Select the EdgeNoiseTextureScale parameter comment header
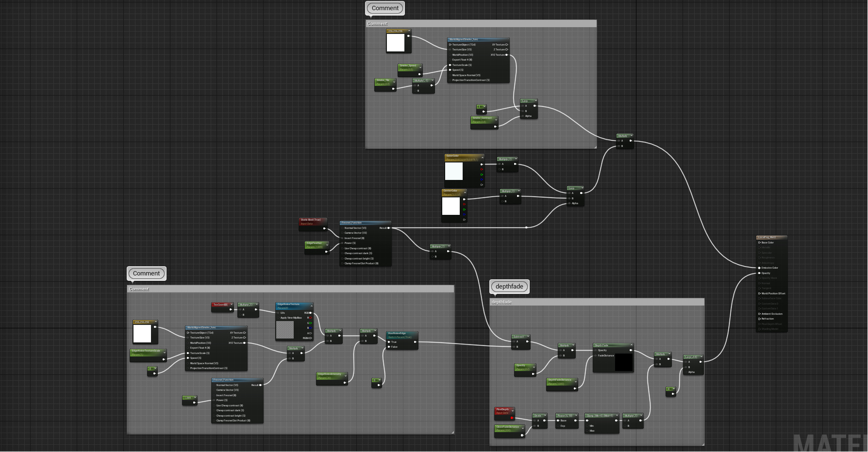The image size is (868, 452). coord(146,351)
